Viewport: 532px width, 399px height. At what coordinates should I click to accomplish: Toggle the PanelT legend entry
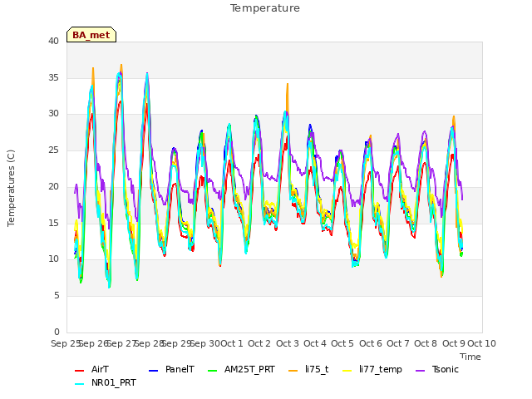tap(171, 369)
